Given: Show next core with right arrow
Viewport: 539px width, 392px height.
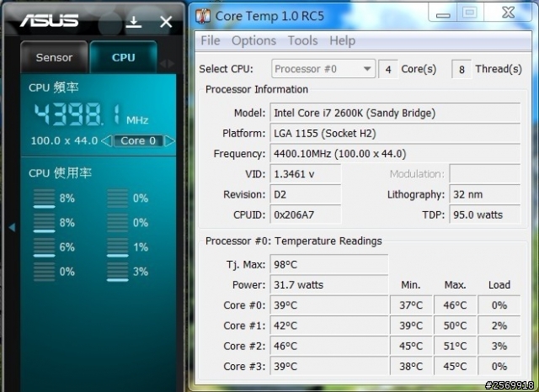Looking at the screenshot, I should [x=169, y=140].
